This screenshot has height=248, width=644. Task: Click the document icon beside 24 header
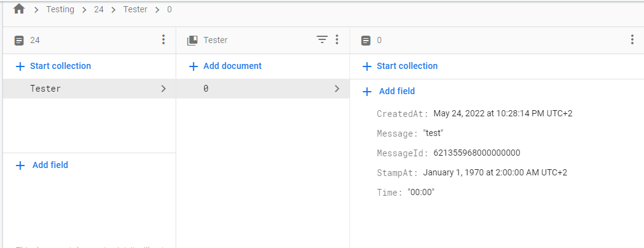tap(19, 41)
